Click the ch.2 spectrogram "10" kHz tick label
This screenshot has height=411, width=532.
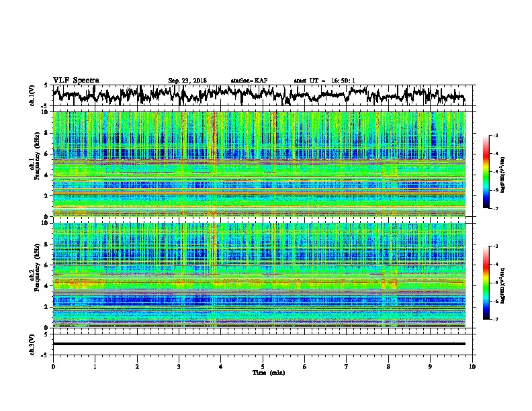45,223
